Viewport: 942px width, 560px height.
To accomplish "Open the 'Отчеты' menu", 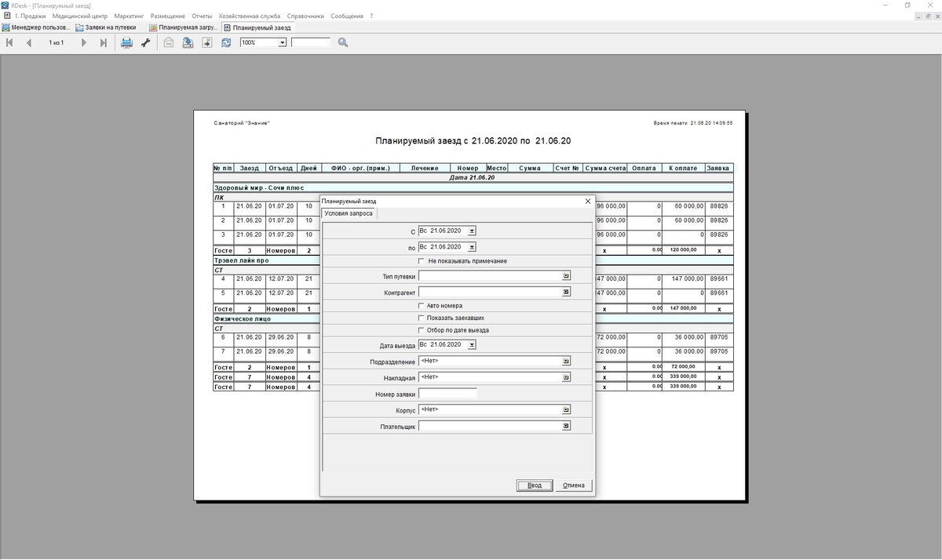I will point(202,16).
